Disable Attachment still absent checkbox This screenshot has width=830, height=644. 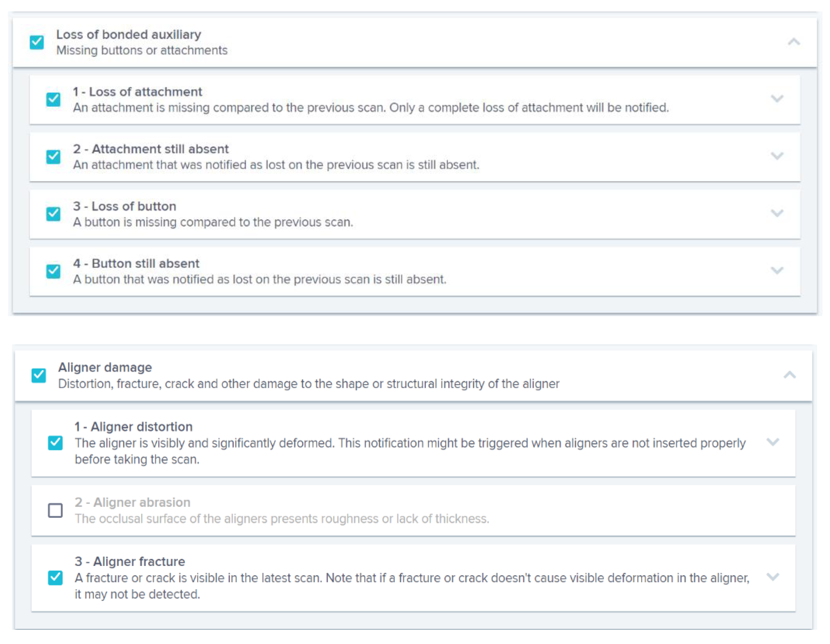tap(53, 157)
